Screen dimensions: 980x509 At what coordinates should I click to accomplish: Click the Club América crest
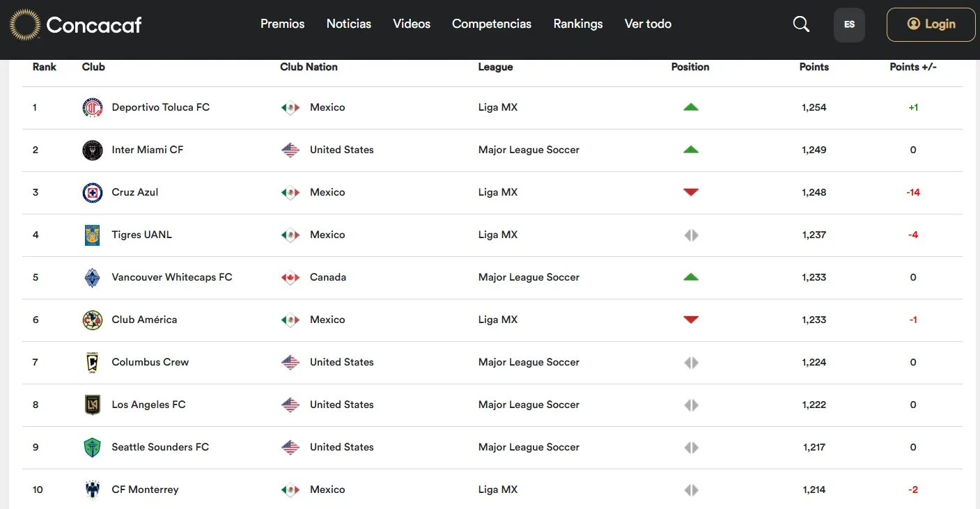point(93,320)
